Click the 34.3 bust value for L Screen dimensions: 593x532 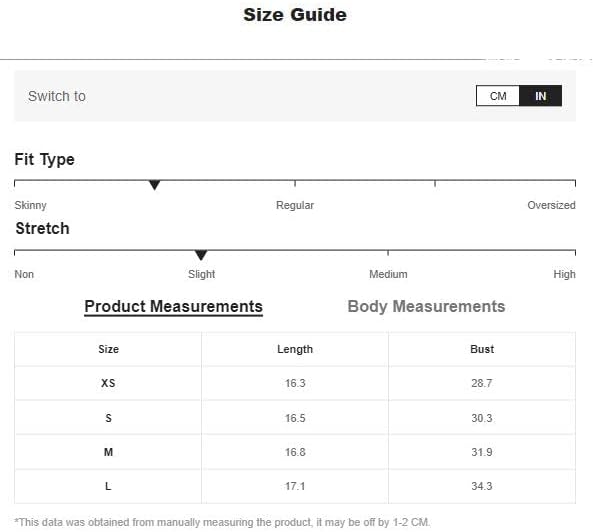tap(482, 486)
